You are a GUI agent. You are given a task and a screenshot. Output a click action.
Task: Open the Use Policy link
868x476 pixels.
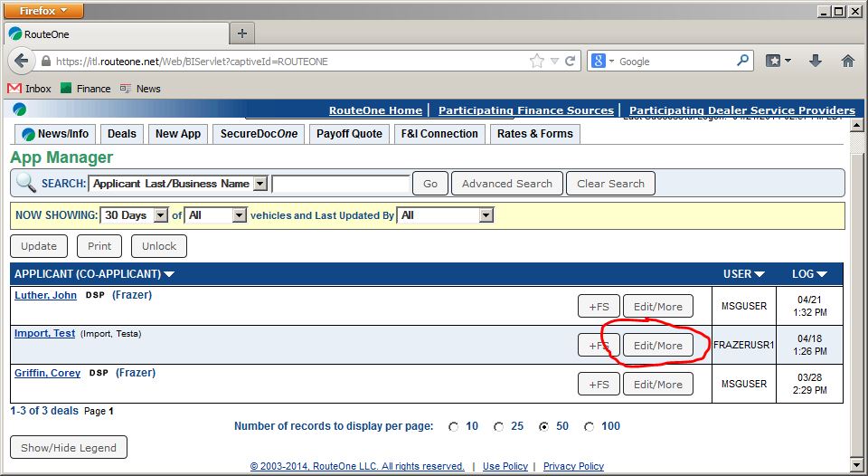tap(505, 467)
